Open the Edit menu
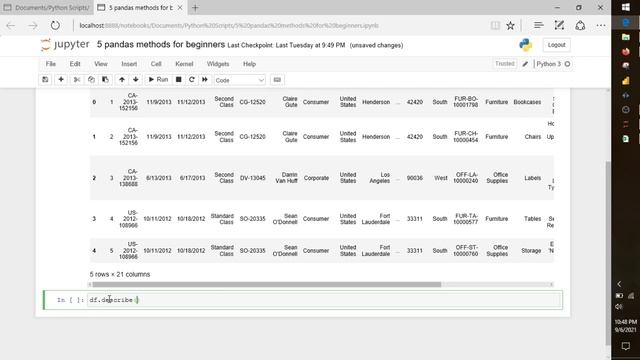 [x=75, y=64]
